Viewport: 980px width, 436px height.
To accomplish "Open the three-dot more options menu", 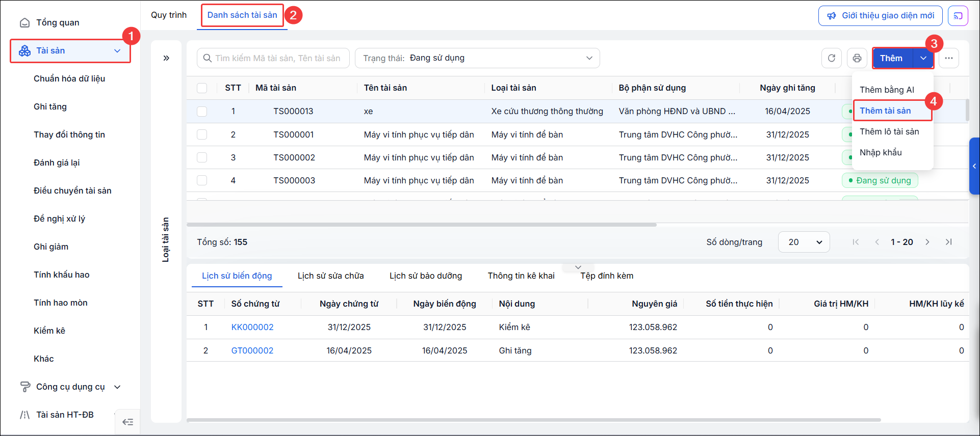I will pos(949,58).
